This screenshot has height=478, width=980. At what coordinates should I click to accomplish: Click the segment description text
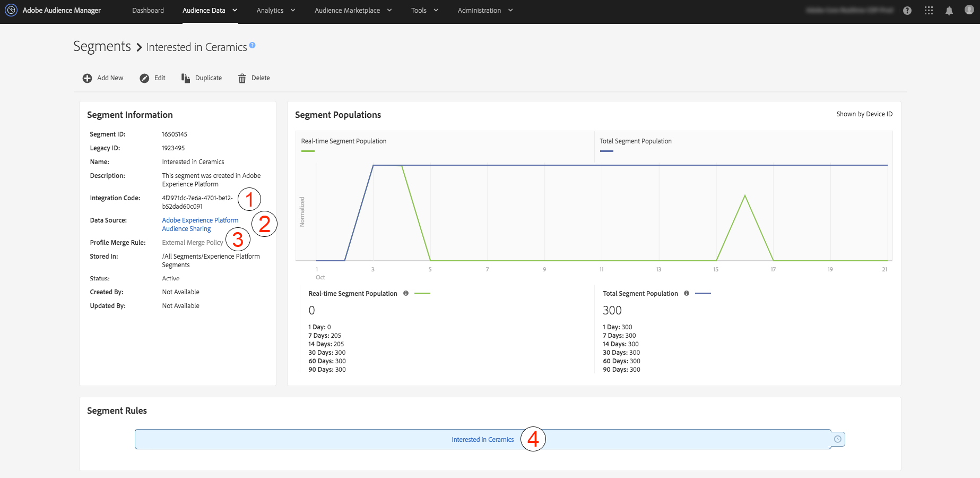(211, 180)
